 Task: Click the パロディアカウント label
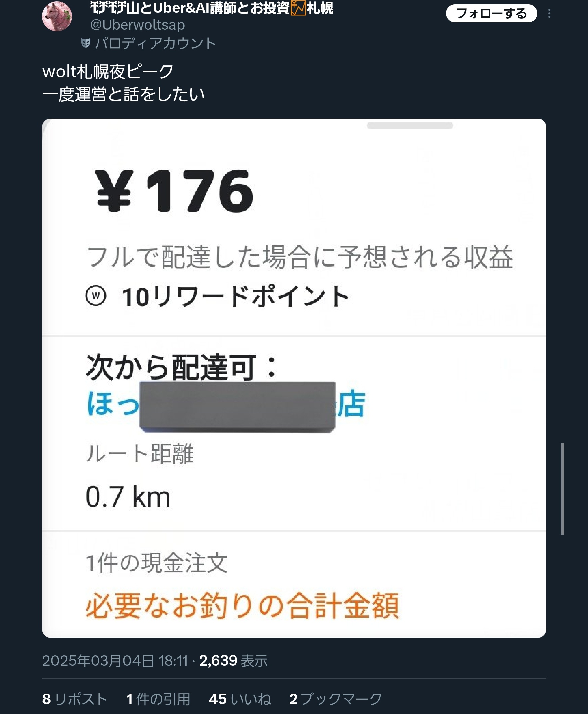(x=155, y=43)
